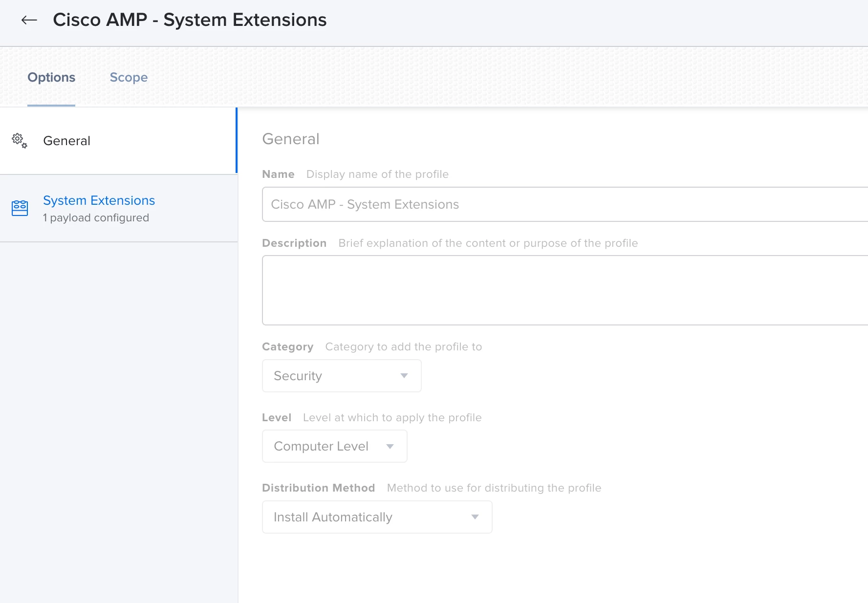Open the System Extensions payload

118,209
